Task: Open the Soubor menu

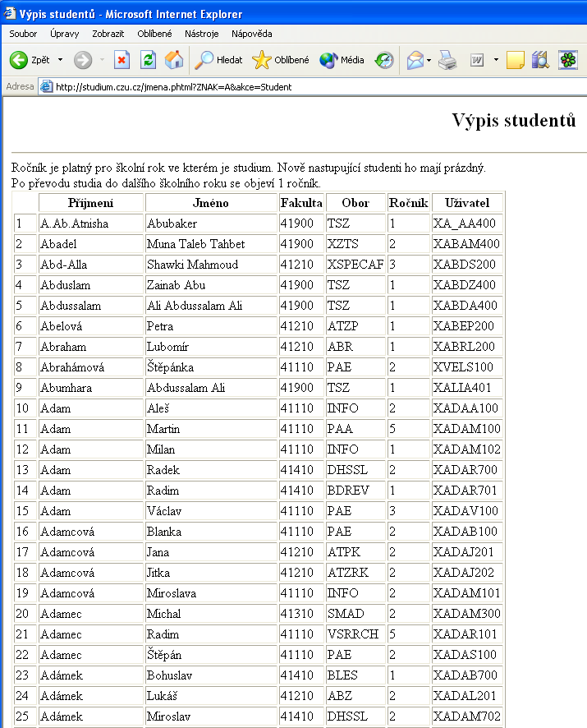Action: [23, 34]
